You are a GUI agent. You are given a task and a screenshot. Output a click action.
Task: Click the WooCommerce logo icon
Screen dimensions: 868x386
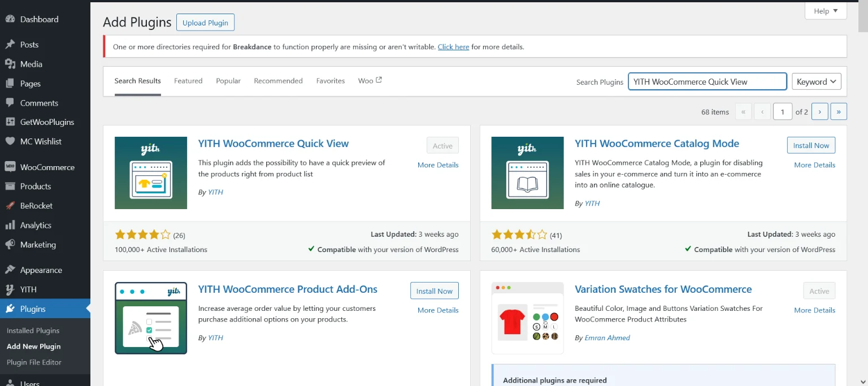tap(10, 167)
